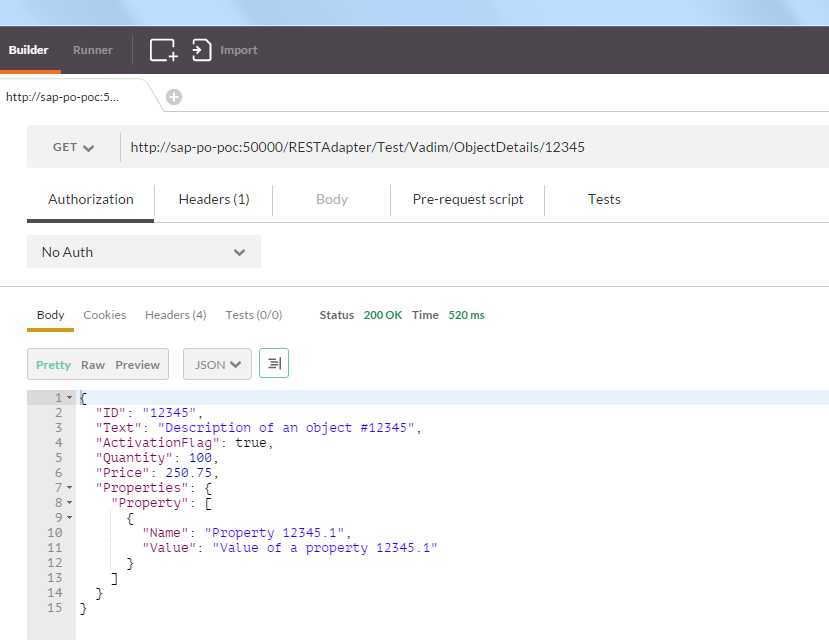Show the response Headers (4) tab
829x640 pixels.
(x=176, y=315)
